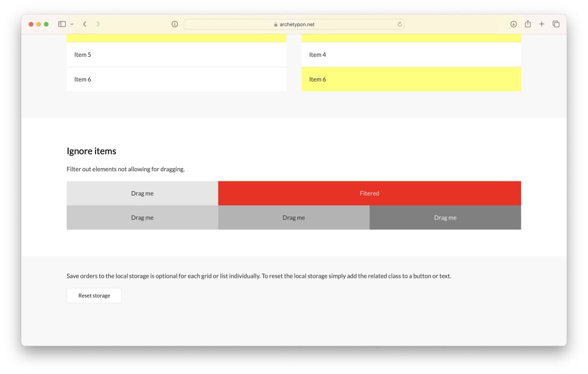
Task: Click the yellow highlighted Item 6
Action: click(x=411, y=79)
